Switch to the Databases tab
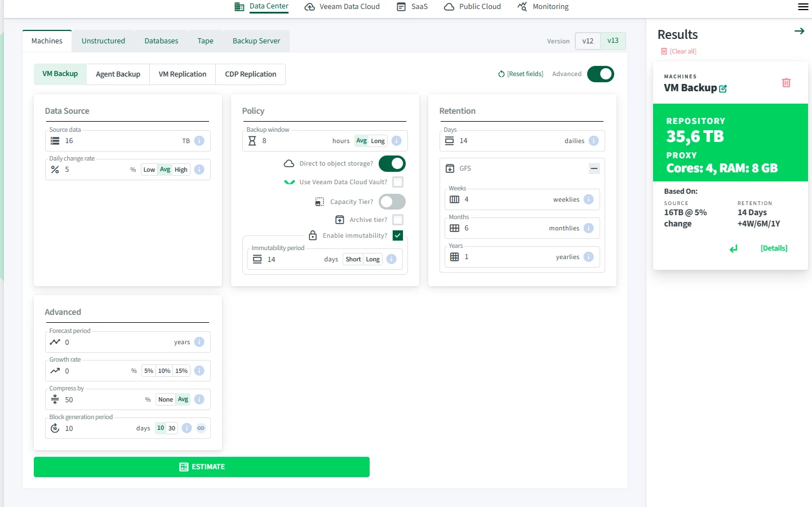Image resolution: width=812 pixels, height=507 pixels. 161,41
